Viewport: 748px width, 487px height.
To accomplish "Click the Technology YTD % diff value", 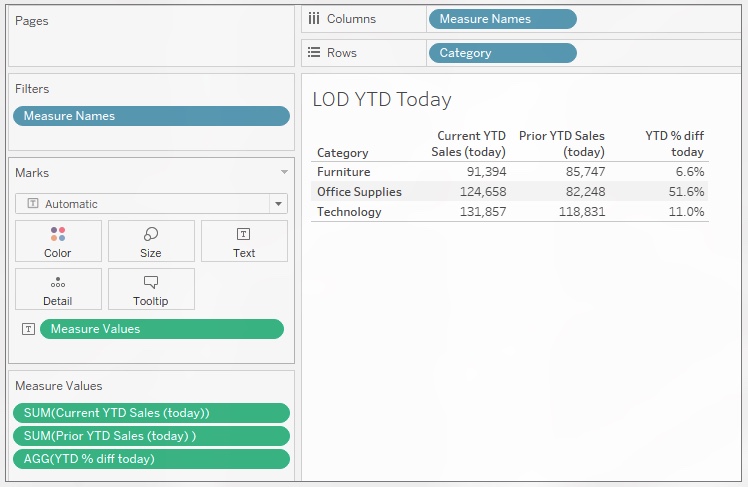I will coord(687,212).
